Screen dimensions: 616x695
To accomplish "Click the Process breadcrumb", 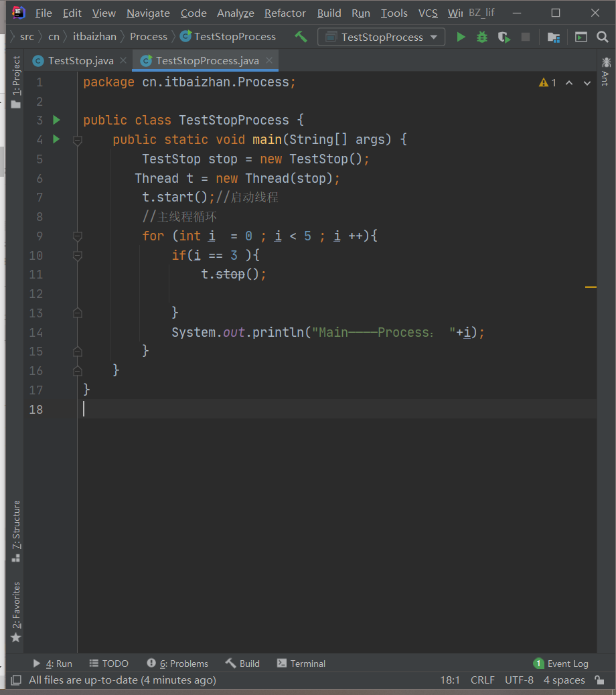I will (x=149, y=37).
